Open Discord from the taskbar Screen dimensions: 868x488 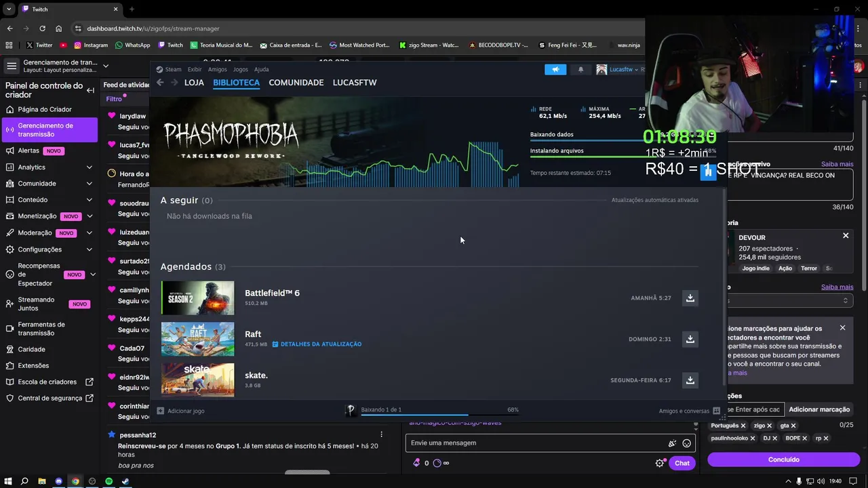pyautogui.click(x=58, y=481)
